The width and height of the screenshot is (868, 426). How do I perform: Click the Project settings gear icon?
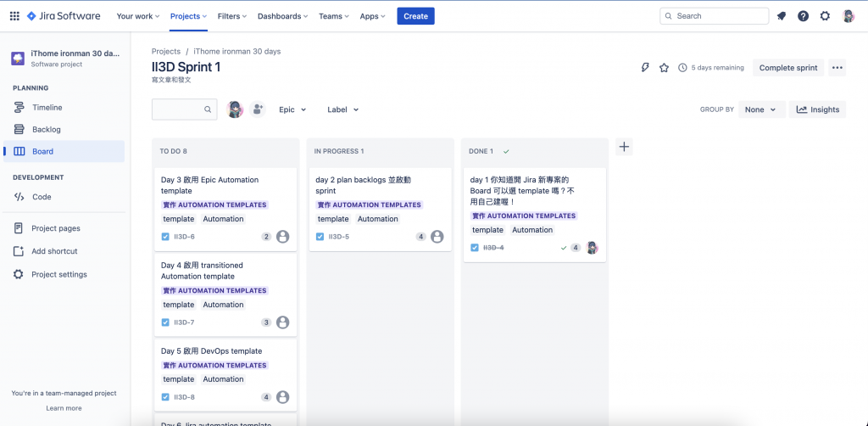[19, 274]
